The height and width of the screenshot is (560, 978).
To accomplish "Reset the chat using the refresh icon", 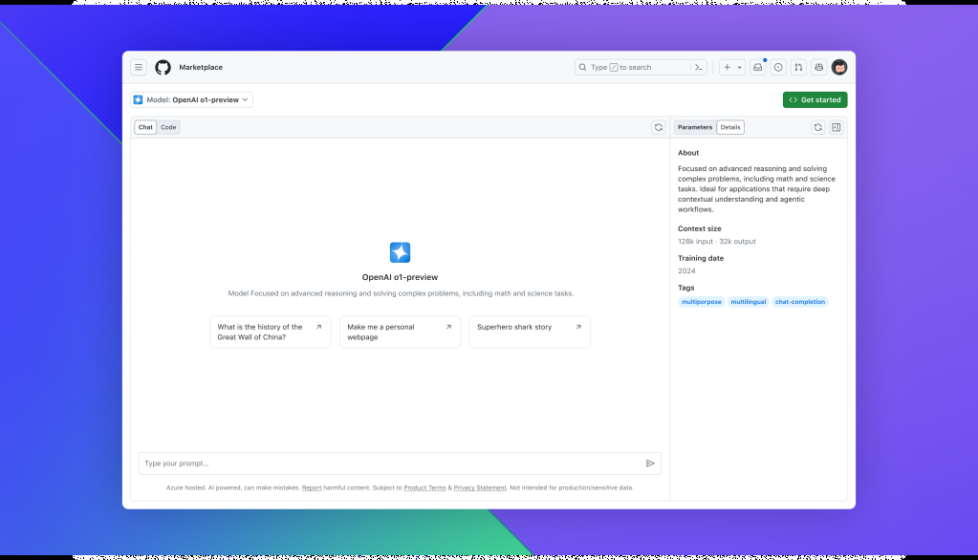I will (659, 127).
